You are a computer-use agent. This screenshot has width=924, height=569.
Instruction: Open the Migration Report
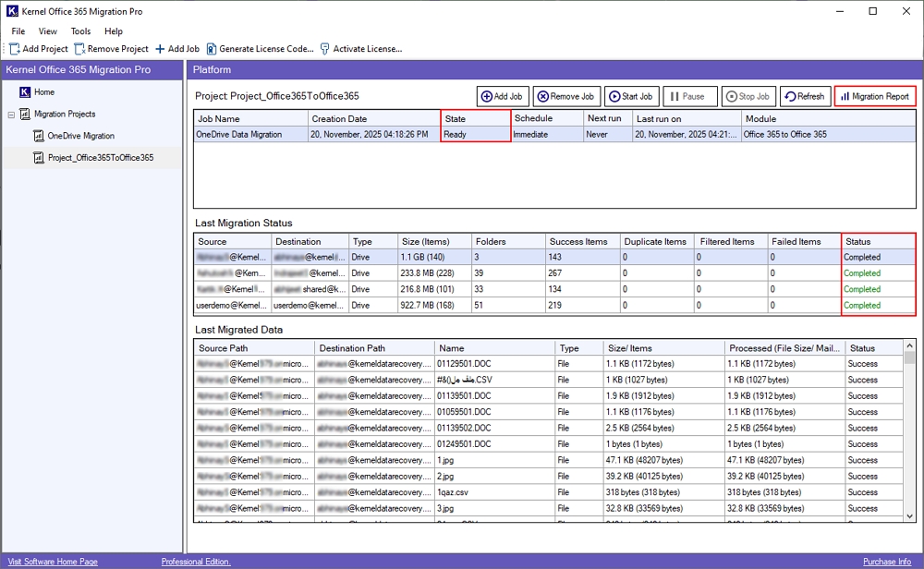coord(874,96)
